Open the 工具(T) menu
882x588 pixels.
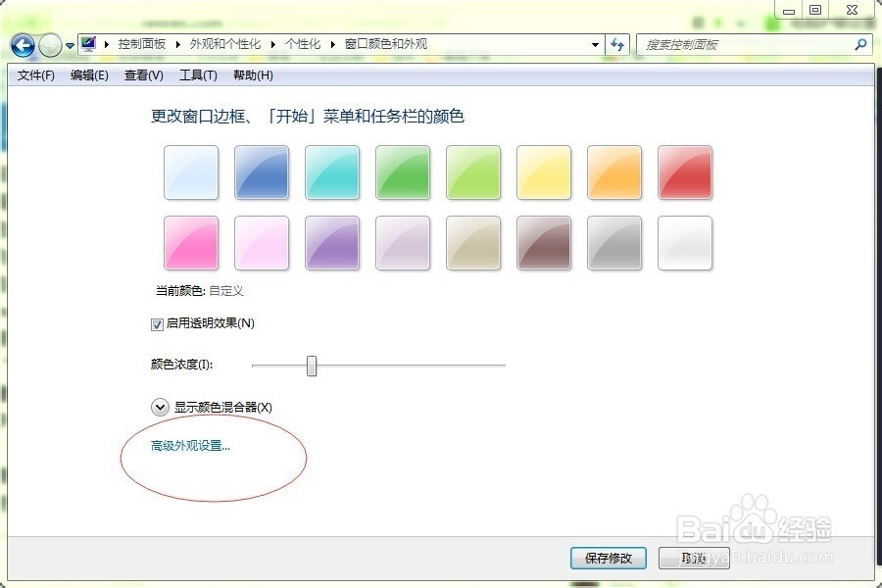(198, 74)
